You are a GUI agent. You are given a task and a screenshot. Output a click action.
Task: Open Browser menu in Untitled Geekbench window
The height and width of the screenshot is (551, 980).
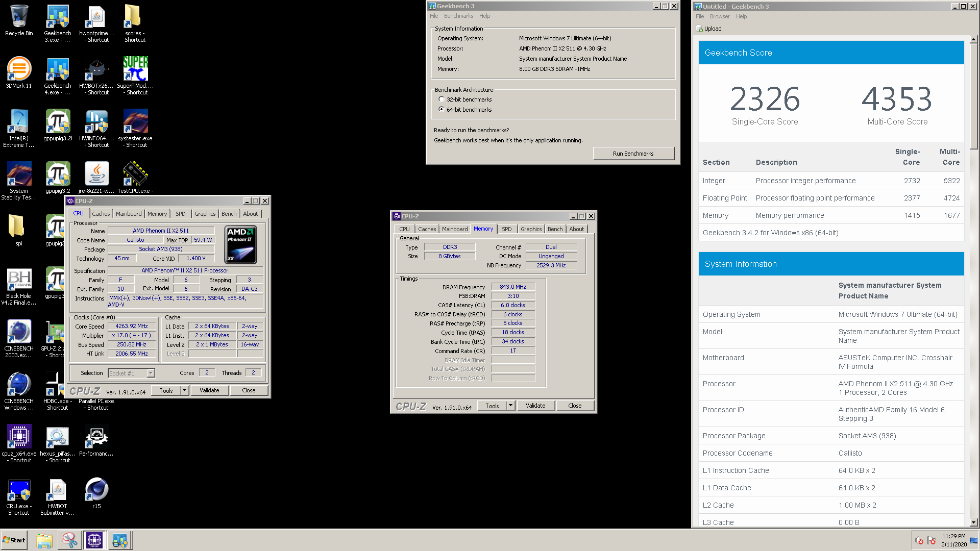720,17
